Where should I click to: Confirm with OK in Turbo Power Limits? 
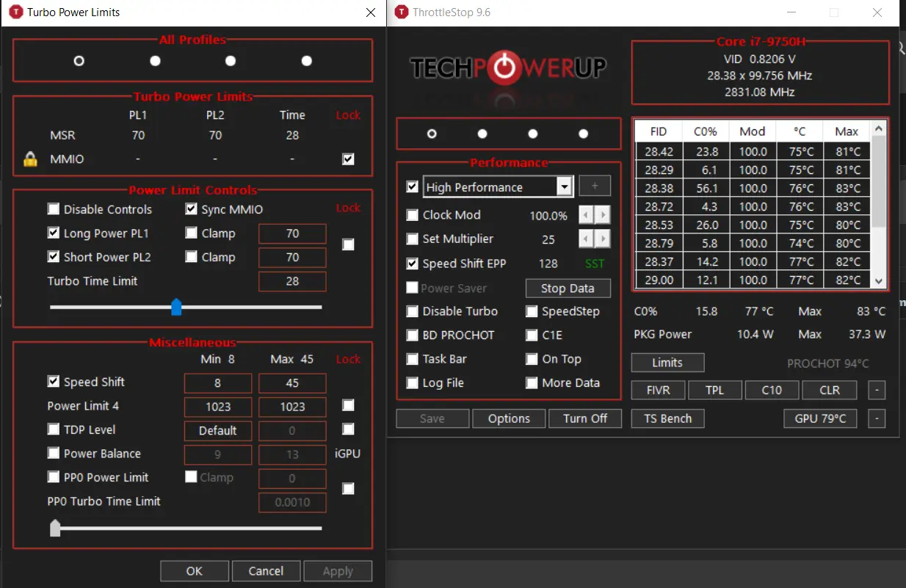click(x=194, y=571)
